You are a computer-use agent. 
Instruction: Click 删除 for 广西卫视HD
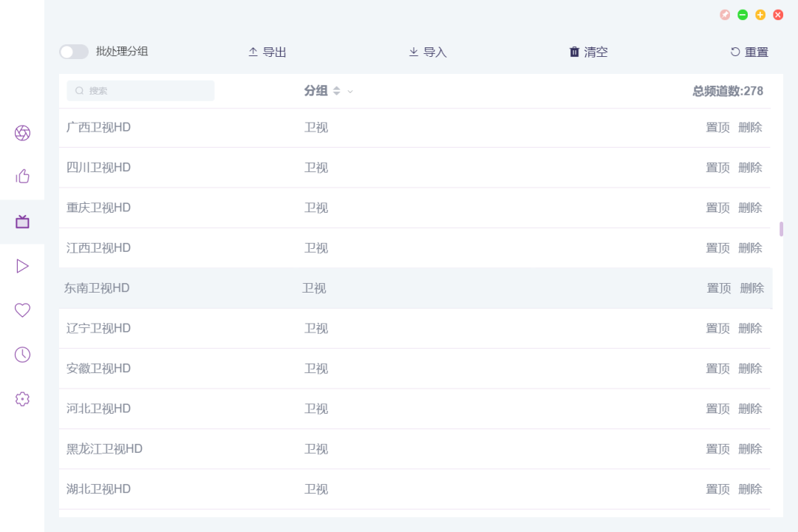tap(750, 127)
